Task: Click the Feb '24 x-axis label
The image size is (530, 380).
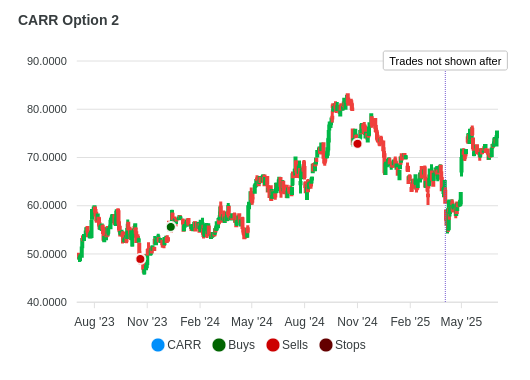Action: point(200,322)
